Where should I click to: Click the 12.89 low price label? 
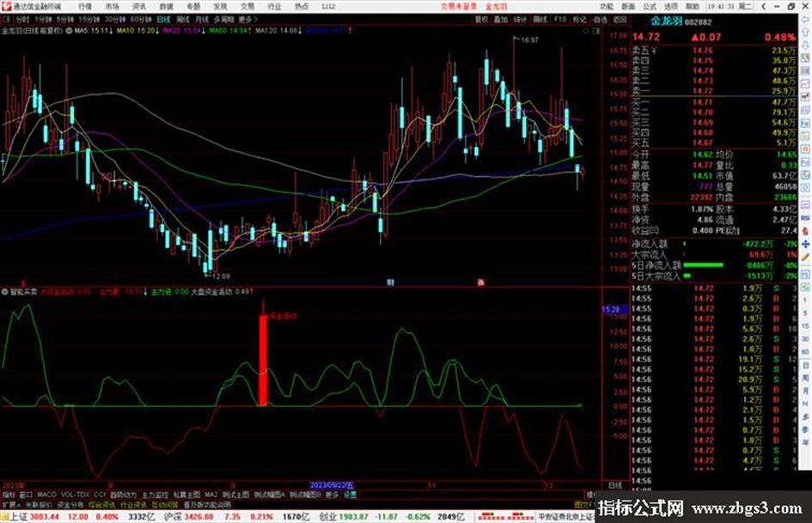point(221,276)
